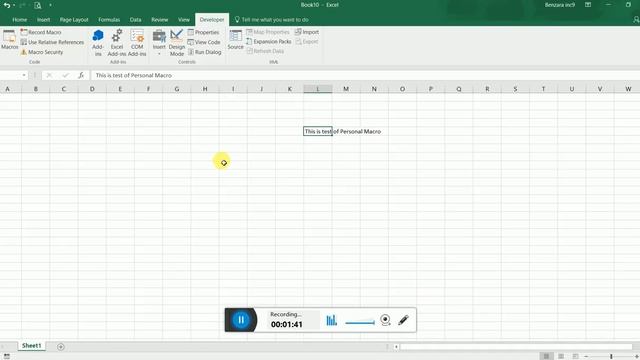Open the Formulas tab
This screenshot has height=360, width=640.
pos(109,20)
